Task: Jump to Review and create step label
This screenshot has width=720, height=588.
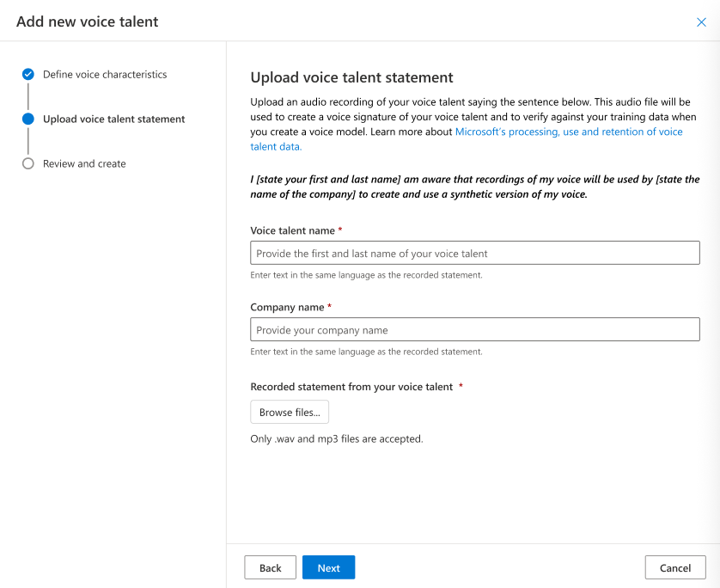Action: pos(84,163)
